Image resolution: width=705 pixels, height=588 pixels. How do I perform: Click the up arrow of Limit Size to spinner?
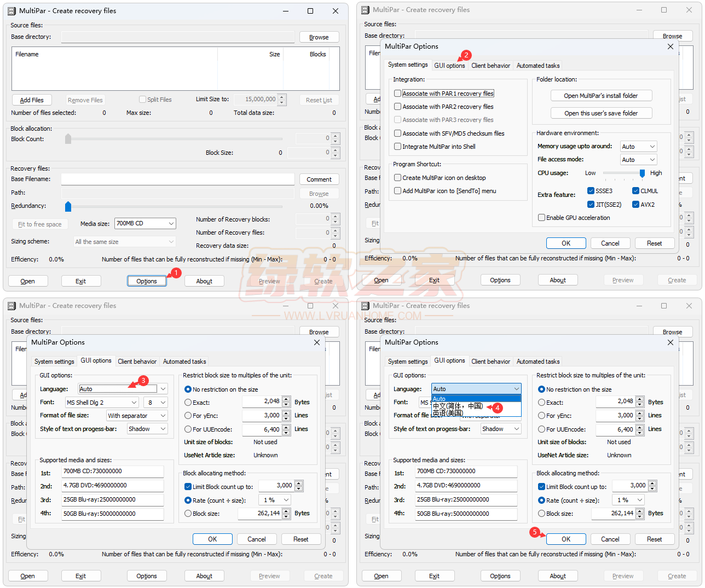(x=282, y=97)
